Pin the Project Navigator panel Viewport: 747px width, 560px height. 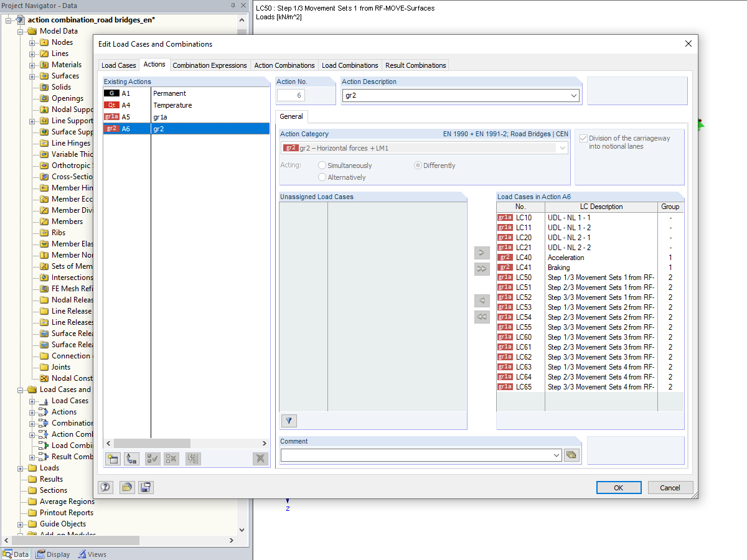click(233, 6)
